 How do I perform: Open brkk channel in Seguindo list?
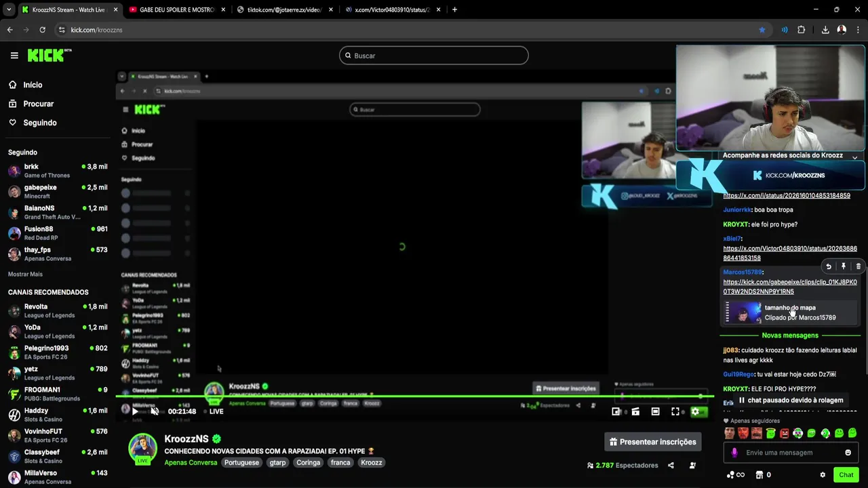pyautogui.click(x=58, y=171)
